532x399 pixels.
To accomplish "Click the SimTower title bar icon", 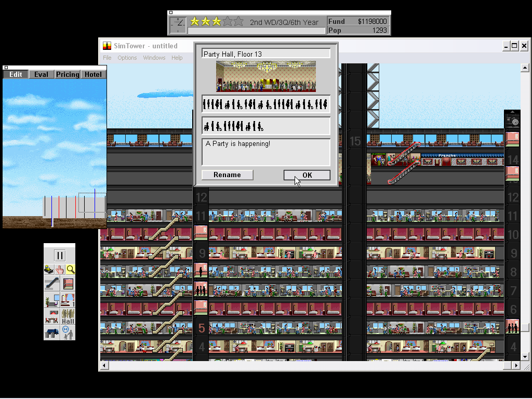I will [x=107, y=46].
